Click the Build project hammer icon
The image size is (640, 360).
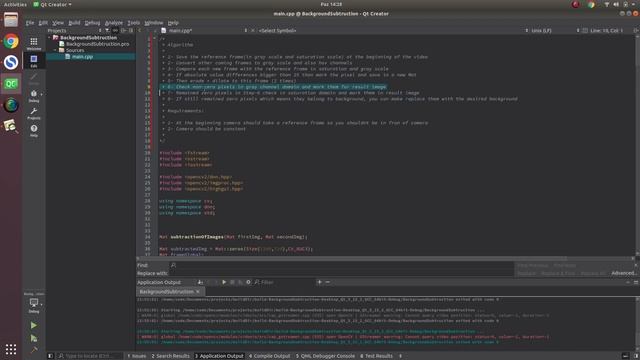pyautogui.click(x=33, y=350)
